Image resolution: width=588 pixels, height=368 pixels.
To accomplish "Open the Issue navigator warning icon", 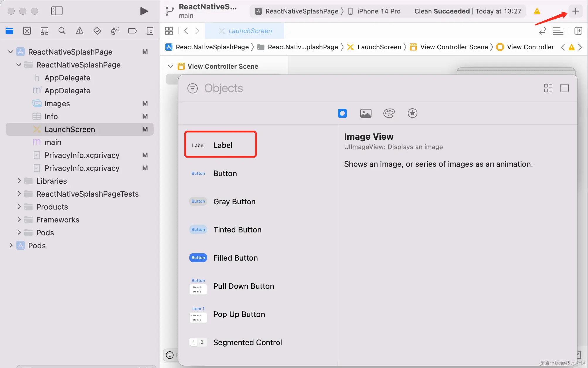I will coord(79,31).
